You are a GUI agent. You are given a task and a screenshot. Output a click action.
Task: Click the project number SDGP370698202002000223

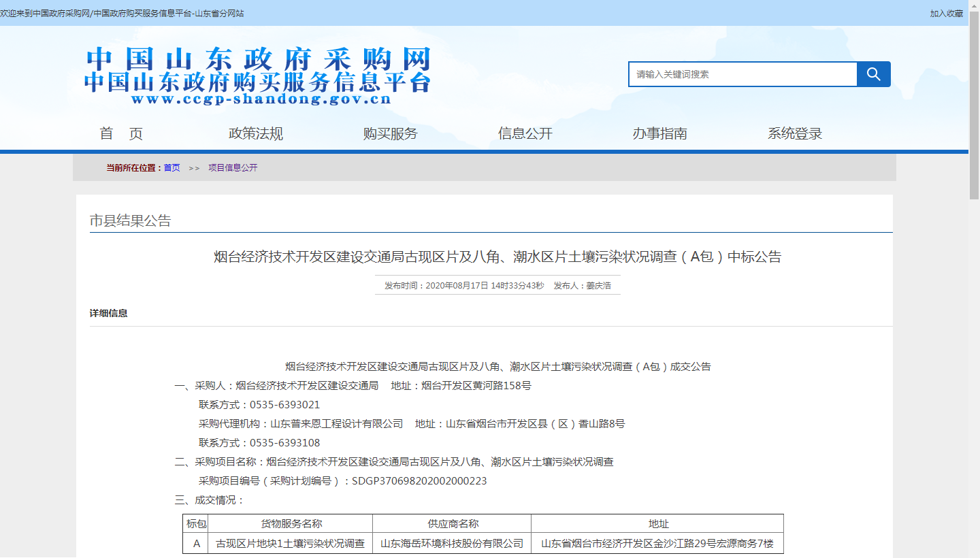tap(419, 481)
